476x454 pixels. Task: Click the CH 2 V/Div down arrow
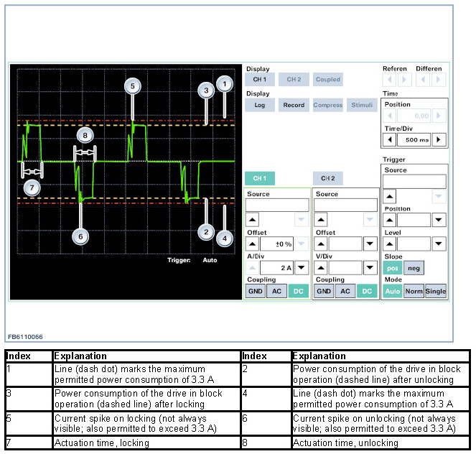point(369,268)
